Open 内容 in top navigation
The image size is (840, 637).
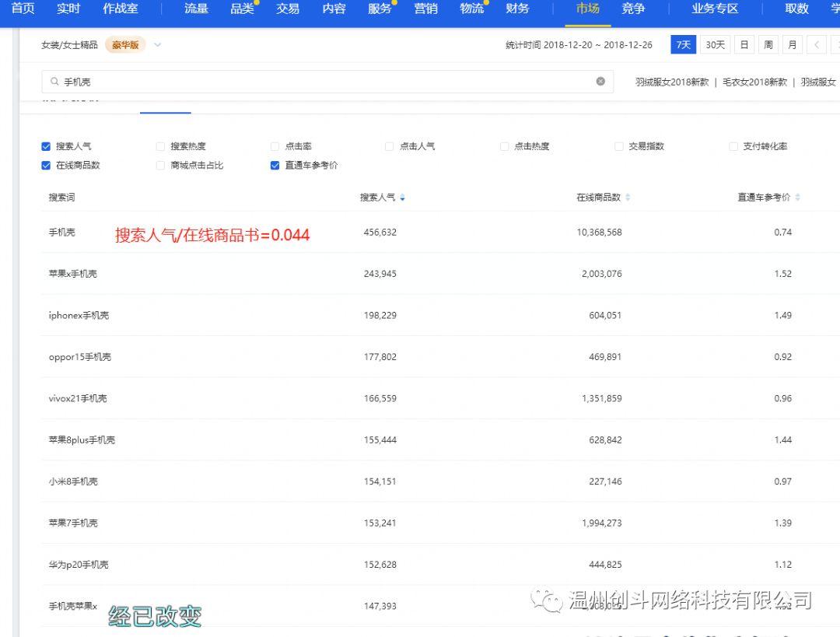334,9
